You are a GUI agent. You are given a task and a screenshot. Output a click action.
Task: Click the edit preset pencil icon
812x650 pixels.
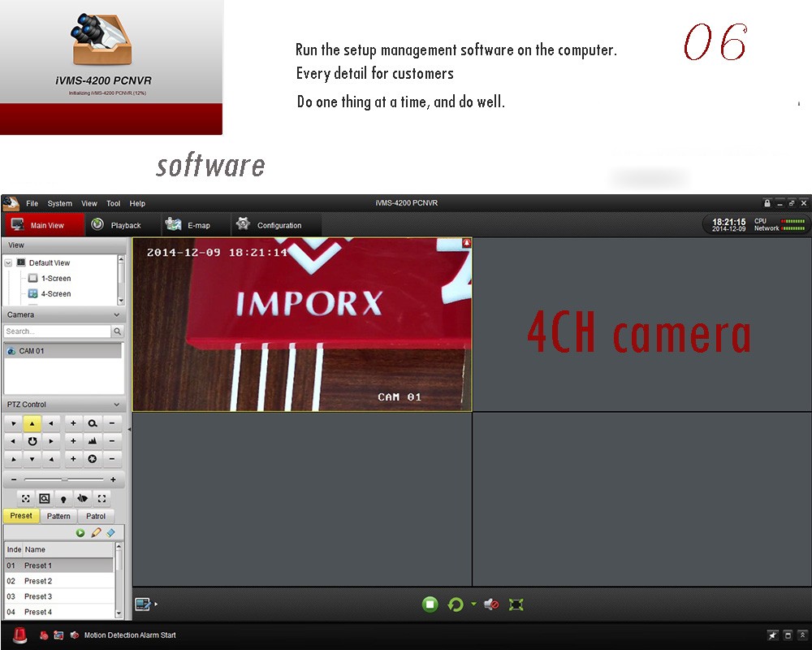pos(96,533)
